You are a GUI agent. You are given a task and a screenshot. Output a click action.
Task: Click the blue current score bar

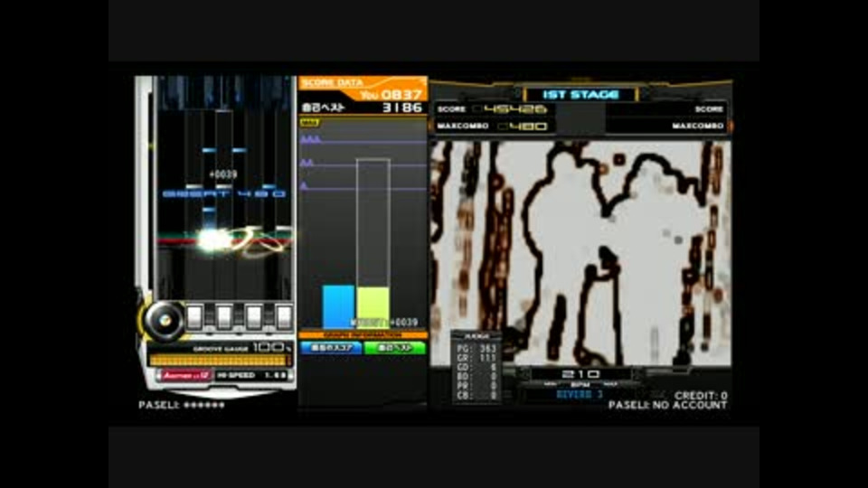[x=338, y=306]
